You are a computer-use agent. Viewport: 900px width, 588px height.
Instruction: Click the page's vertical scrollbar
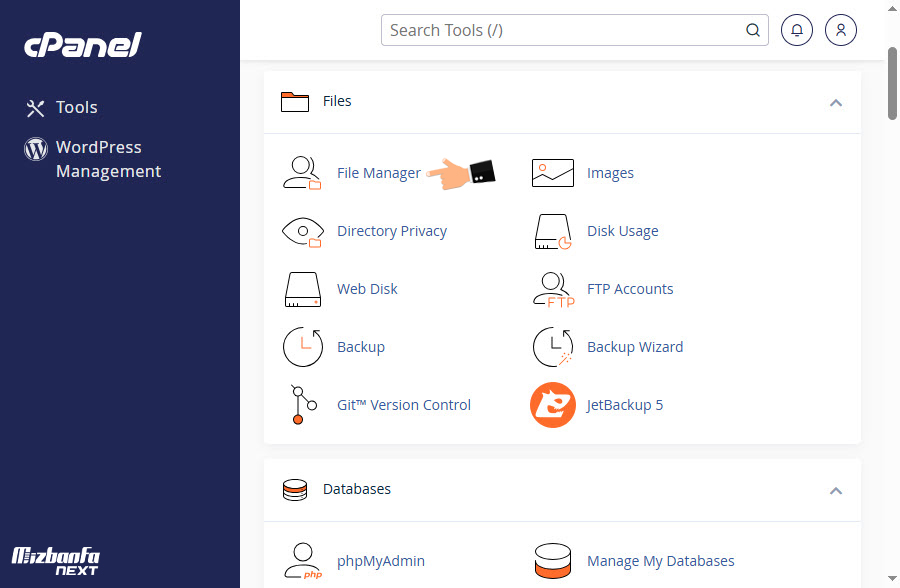pyautogui.click(x=892, y=83)
